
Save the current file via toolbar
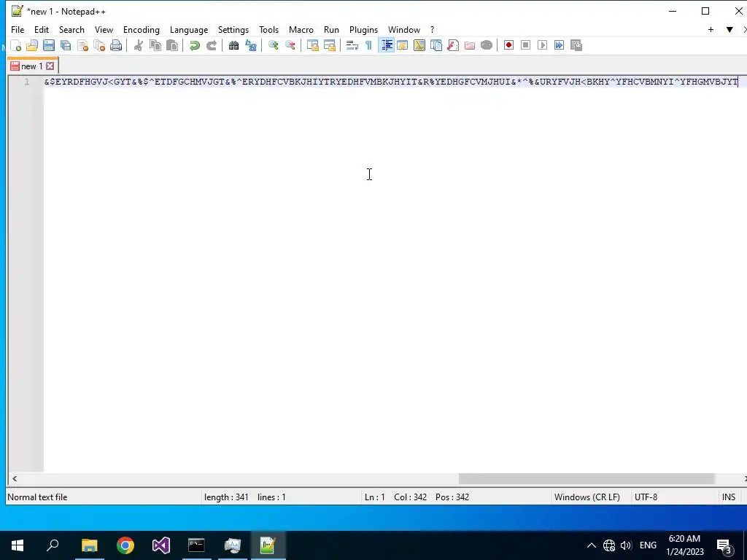[49, 45]
